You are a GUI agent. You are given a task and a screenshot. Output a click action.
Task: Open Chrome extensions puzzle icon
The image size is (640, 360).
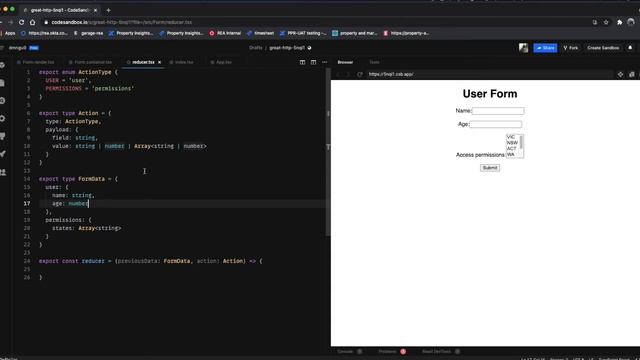619,22
